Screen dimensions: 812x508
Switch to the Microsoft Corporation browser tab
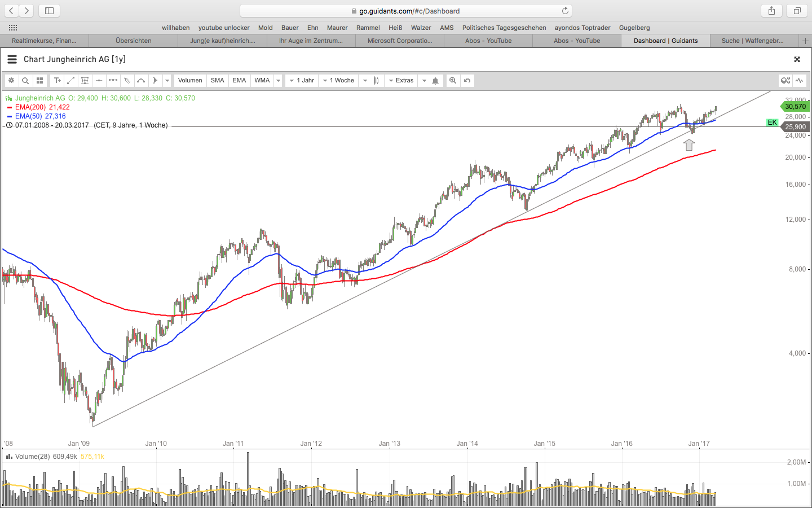pyautogui.click(x=400, y=41)
